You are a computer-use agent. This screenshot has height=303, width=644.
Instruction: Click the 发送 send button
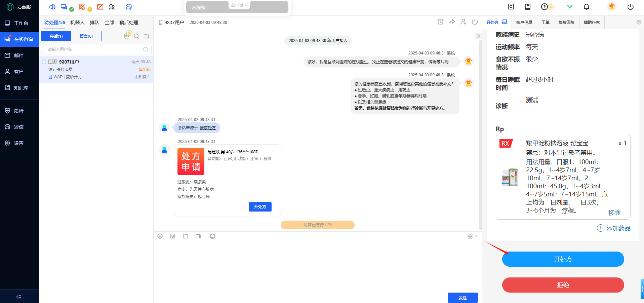tap(463, 298)
